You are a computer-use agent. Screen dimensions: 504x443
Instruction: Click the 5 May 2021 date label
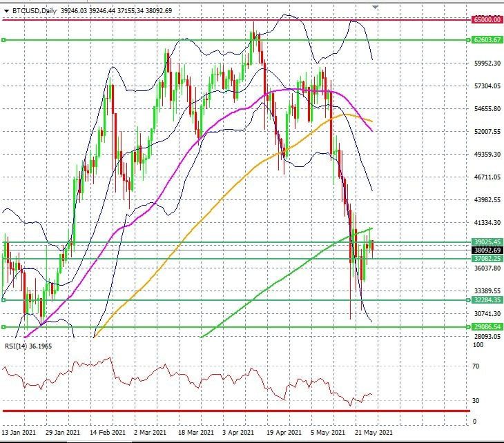point(328,433)
